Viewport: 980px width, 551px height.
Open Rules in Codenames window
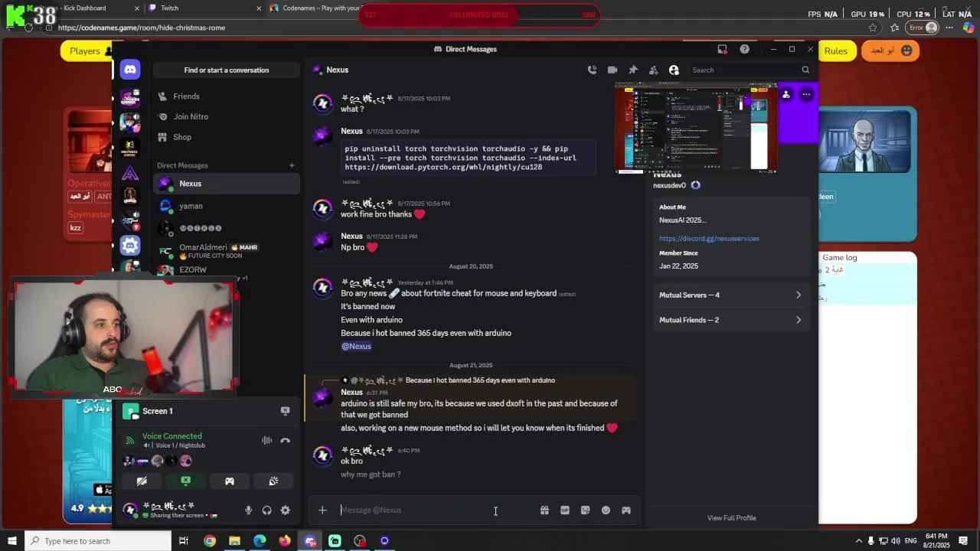click(x=836, y=51)
